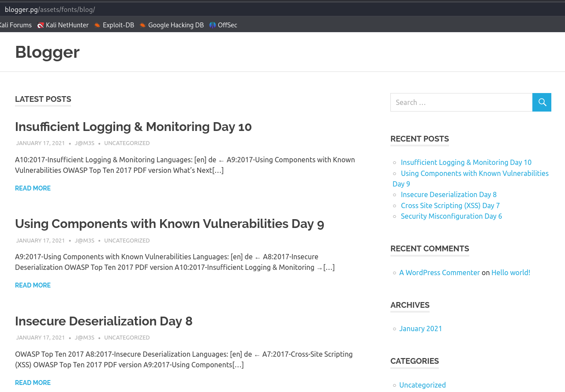
Task: Click author J@M3S under Insufficient Logging post
Action: coord(85,143)
